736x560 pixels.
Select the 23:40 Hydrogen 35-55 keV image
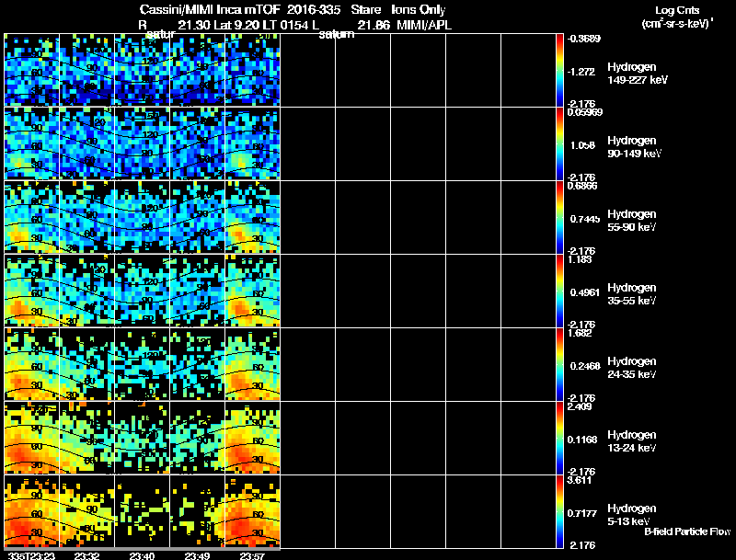coord(143,291)
